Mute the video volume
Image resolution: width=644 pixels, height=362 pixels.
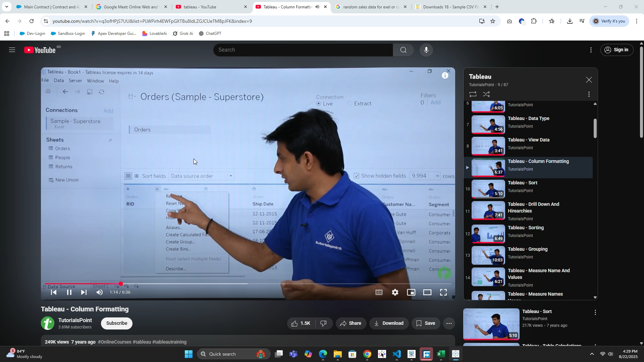tap(100, 292)
